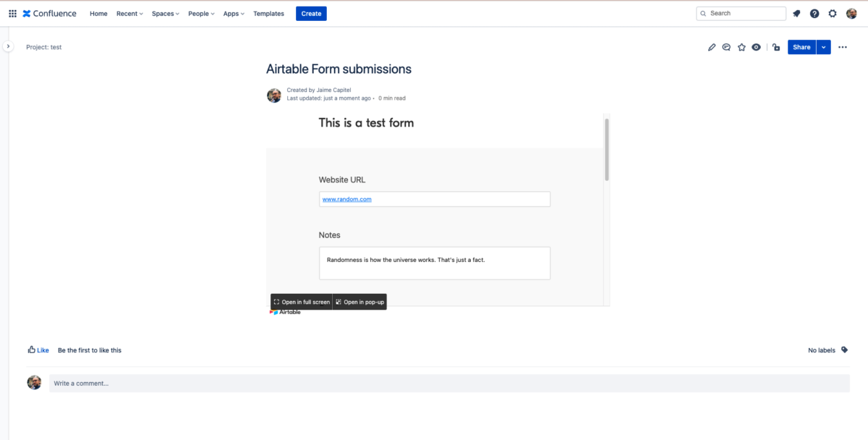
Task: Click the thumbs-up Like icon
Action: coord(32,350)
